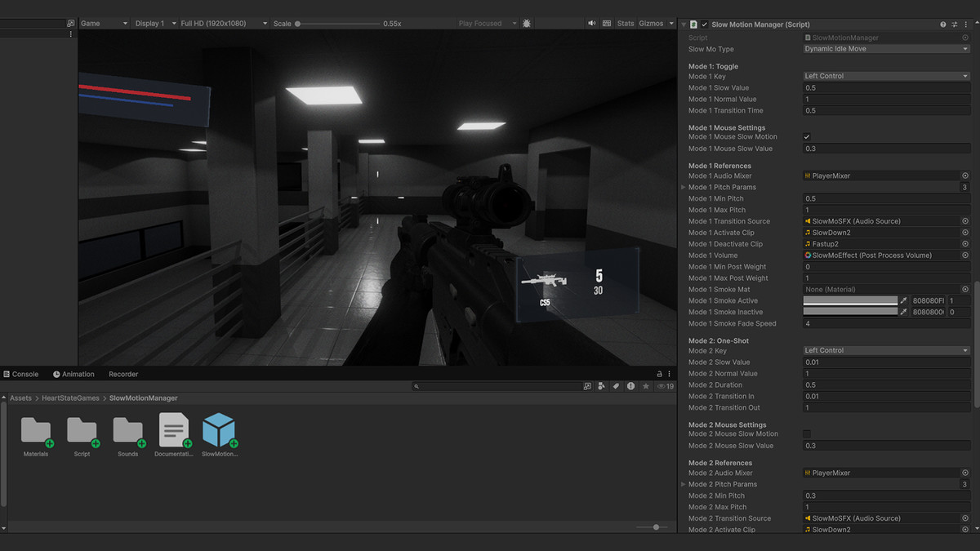
Task: Open Full HD resolution dropdown
Action: [225, 24]
